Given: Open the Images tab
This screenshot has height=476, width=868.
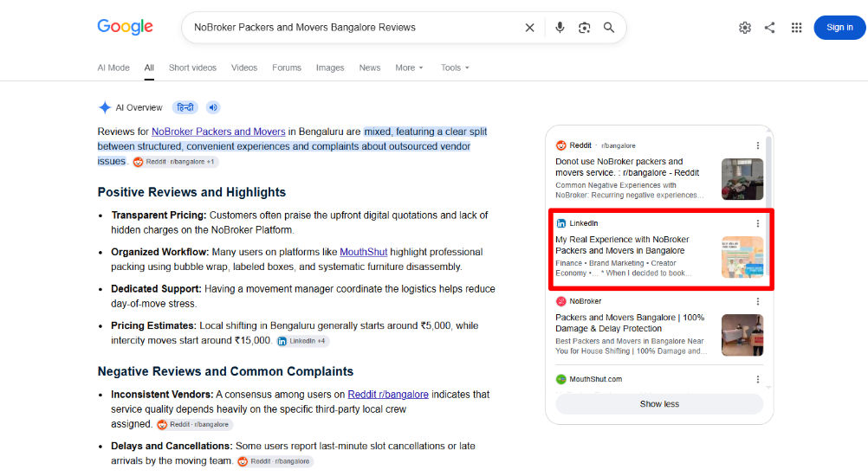Looking at the screenshot, I should pos(330,68).
